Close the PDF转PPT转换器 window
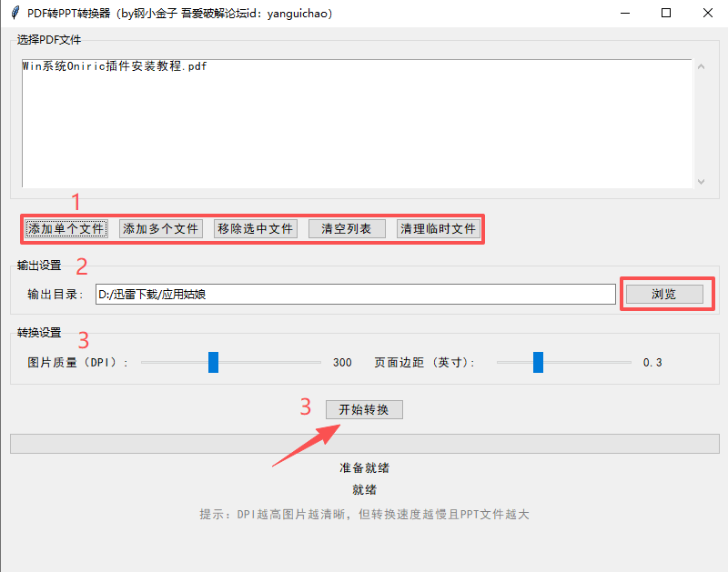Screen dimensions: 728x572 point(707,14)
